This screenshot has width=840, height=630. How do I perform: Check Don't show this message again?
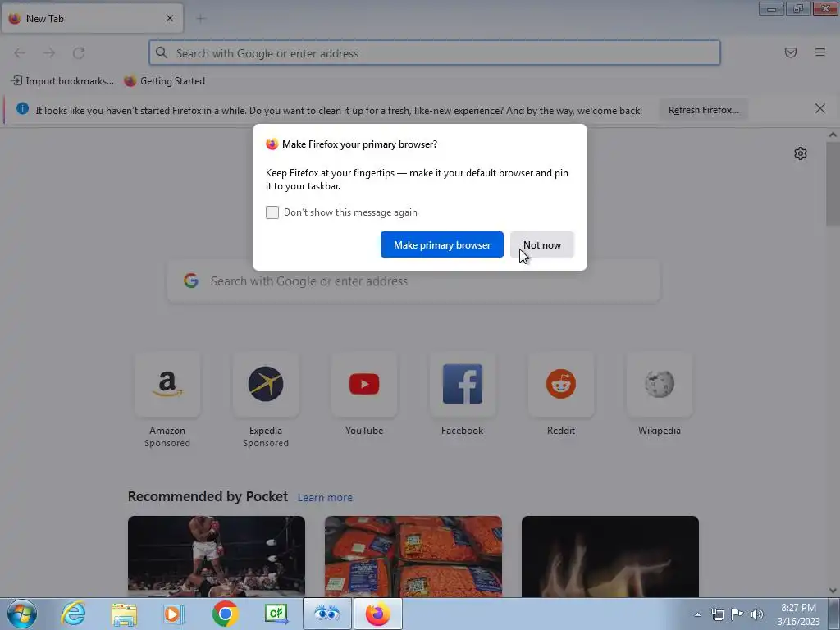(272, 212)
